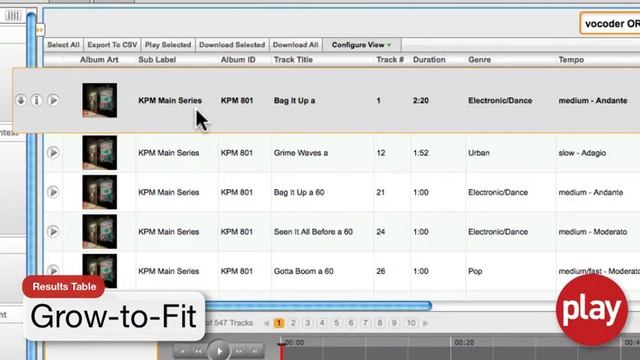Viewport: 640px width, 360px height.
Task: Go to results page 5
Action: pos(336,323)
